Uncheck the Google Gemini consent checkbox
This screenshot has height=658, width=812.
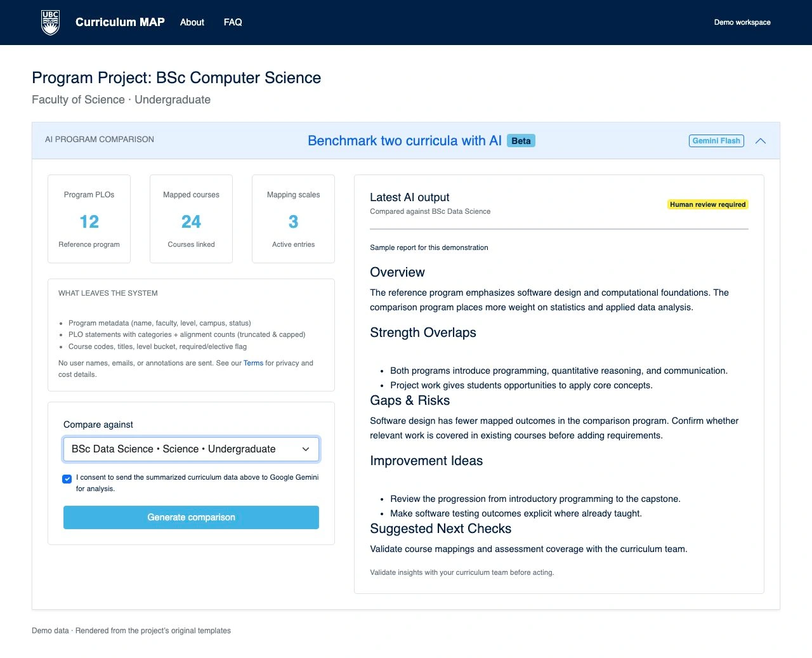tap(67, 479)
